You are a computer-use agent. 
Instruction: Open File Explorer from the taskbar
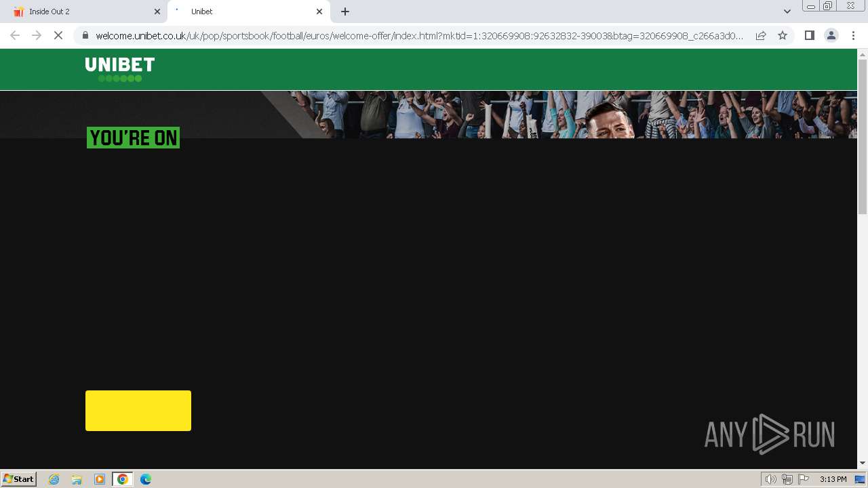point(77,479)
